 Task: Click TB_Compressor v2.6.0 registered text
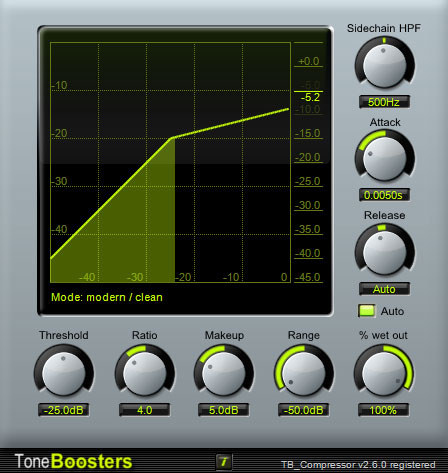pyautogui.click(x=358, y=464)
